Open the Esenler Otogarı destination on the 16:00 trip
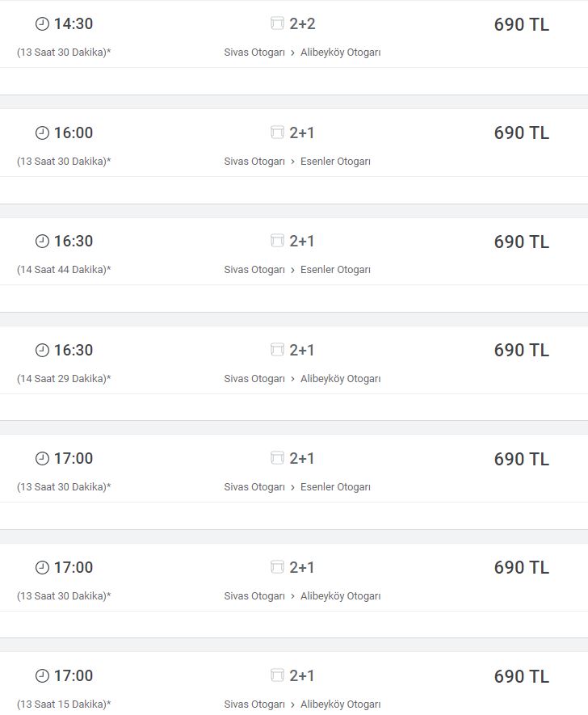The image size is (588, 715). pos(335,162)
